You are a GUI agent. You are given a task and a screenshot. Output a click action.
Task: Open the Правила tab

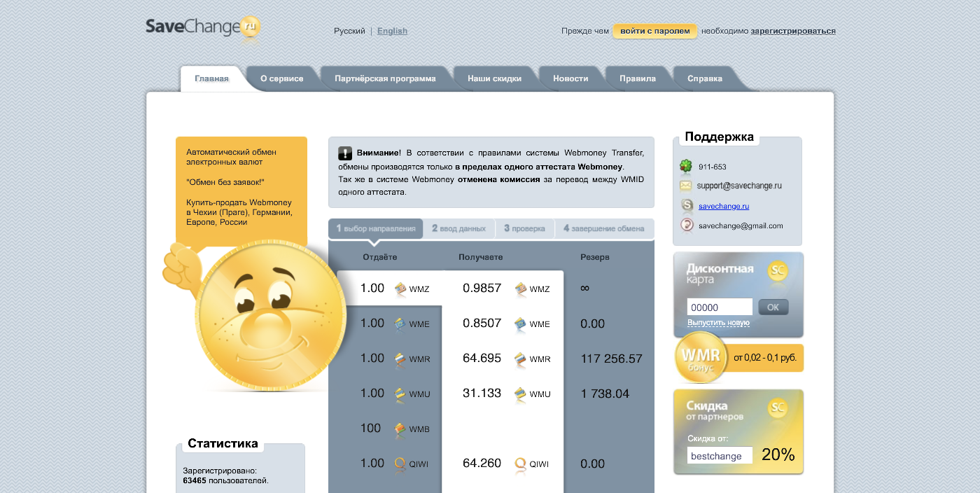pos(637,78)
